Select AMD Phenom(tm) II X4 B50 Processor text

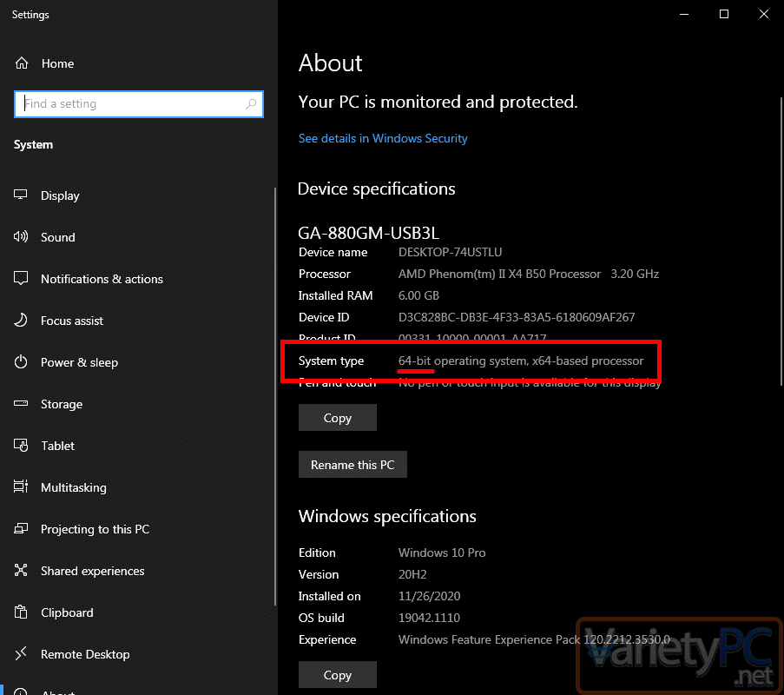point(499,274)
